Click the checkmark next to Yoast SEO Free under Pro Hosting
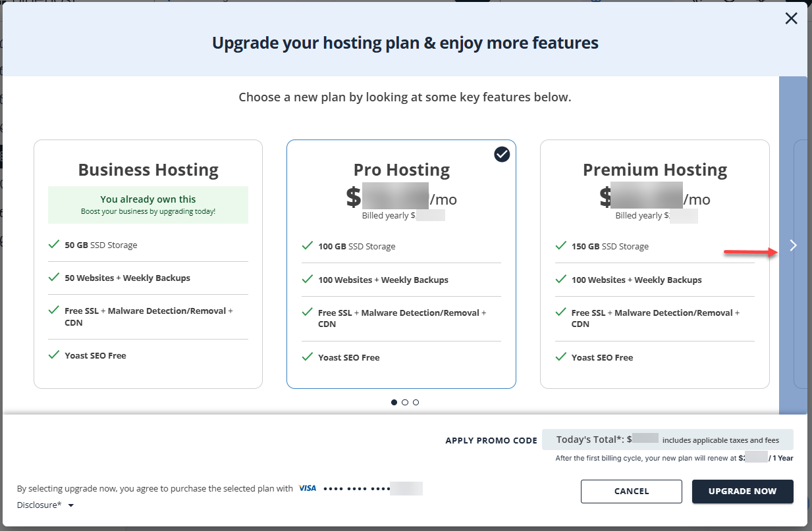Screen dimensions: 812x531 point(307,357)
